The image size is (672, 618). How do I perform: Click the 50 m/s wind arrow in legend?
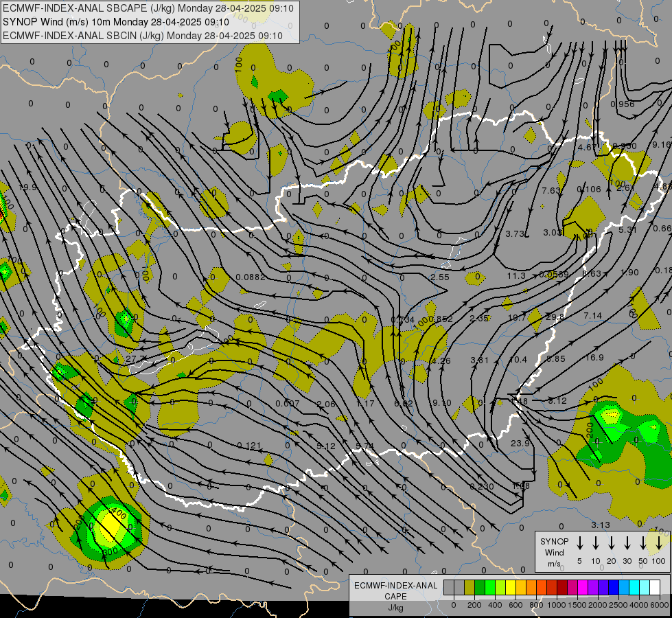(643, 542)
